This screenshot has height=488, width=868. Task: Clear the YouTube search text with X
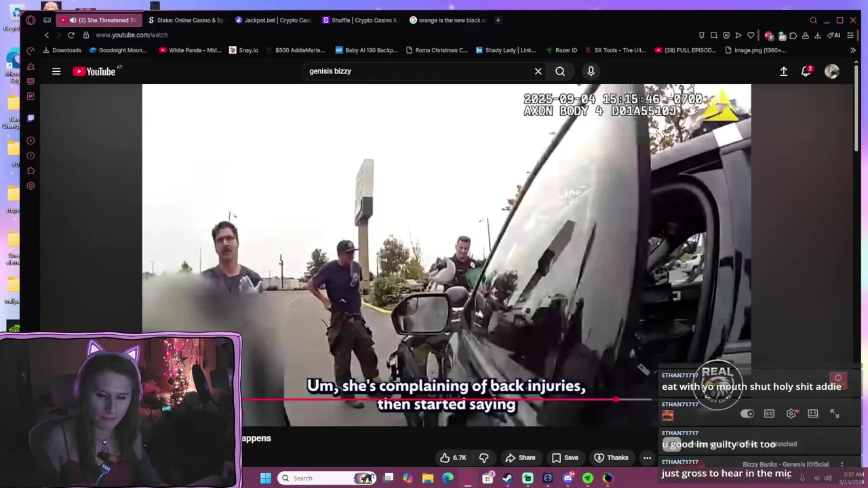[x=538, y=71]
